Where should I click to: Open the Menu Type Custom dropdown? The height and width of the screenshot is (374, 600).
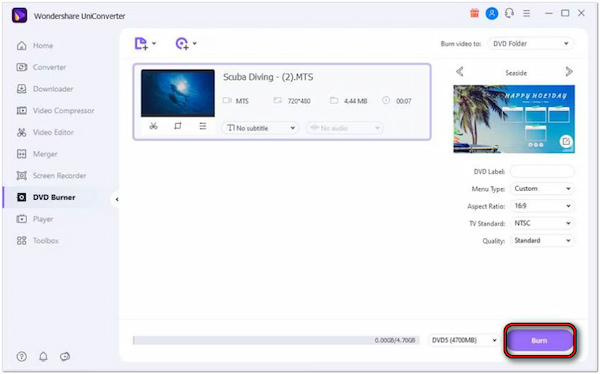point(542,189)
